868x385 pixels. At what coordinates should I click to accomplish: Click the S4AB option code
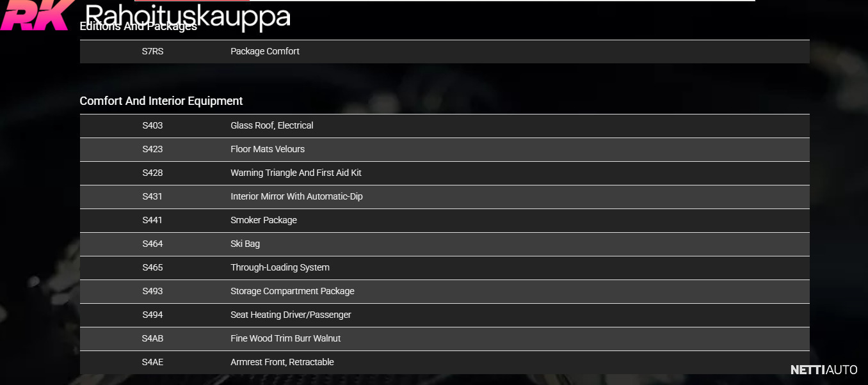point(152,339)
